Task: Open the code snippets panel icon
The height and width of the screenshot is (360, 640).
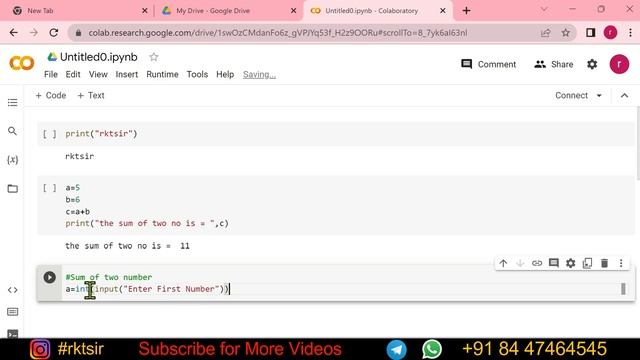Action: click(x=13, y=290)
